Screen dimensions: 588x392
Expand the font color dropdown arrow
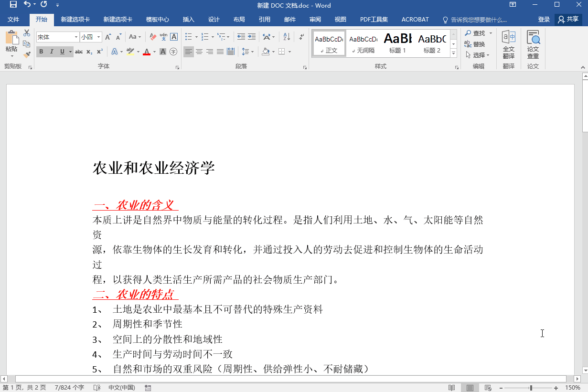coord(154,52)
